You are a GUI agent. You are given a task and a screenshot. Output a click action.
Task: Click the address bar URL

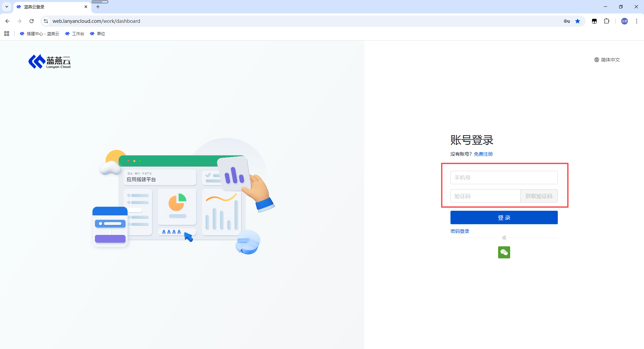pos(96,21)
